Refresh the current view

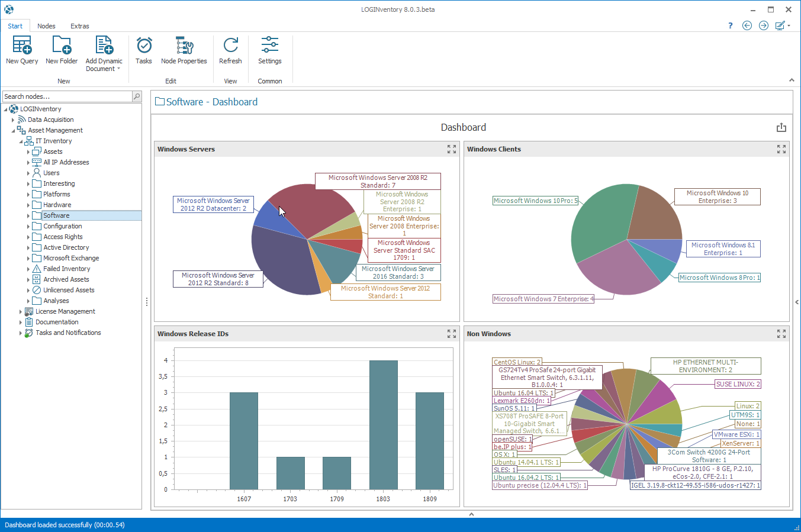pos(230,50)
